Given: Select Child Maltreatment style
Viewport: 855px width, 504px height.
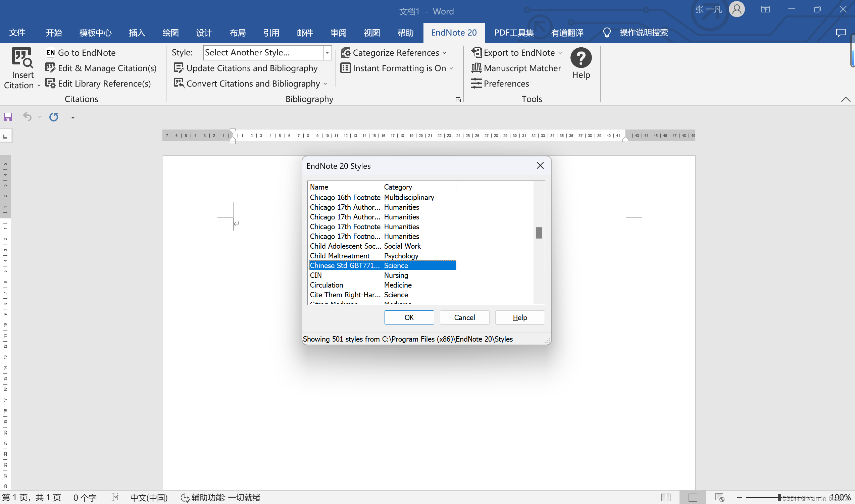Looking at the screenshot, I should 382,256.
